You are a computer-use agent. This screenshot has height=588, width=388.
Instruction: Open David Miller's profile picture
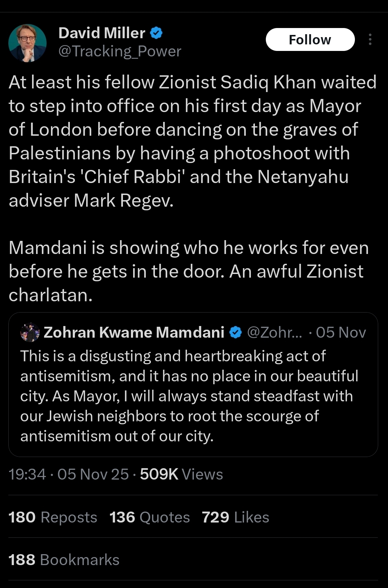pyautogui.click(x=27, y=43)
